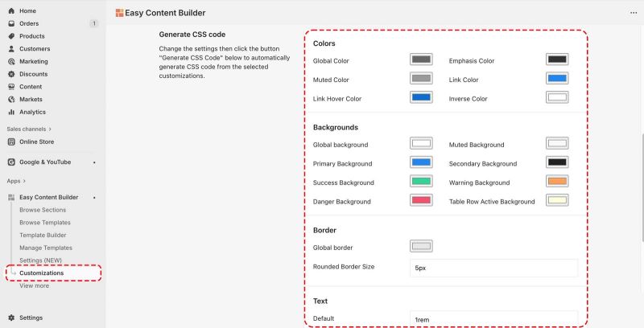Click the Home icon in sidebar
The image size is (644, 328).
tap(11, 10)
